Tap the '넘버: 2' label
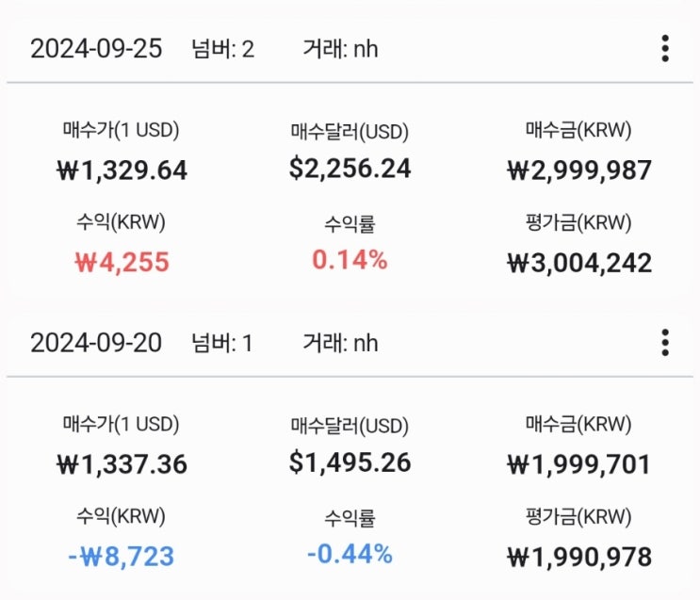The height and width of the screenshot is (600, 700). 222,49
